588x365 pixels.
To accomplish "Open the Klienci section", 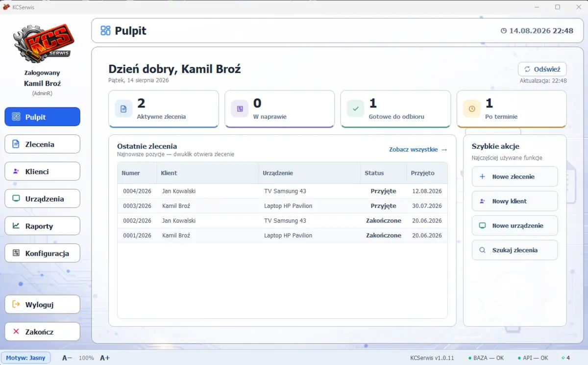I will [x=43, y=171].
